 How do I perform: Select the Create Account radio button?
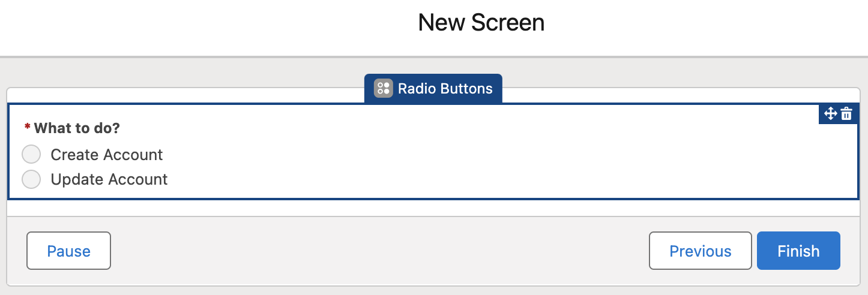(31, 154)
